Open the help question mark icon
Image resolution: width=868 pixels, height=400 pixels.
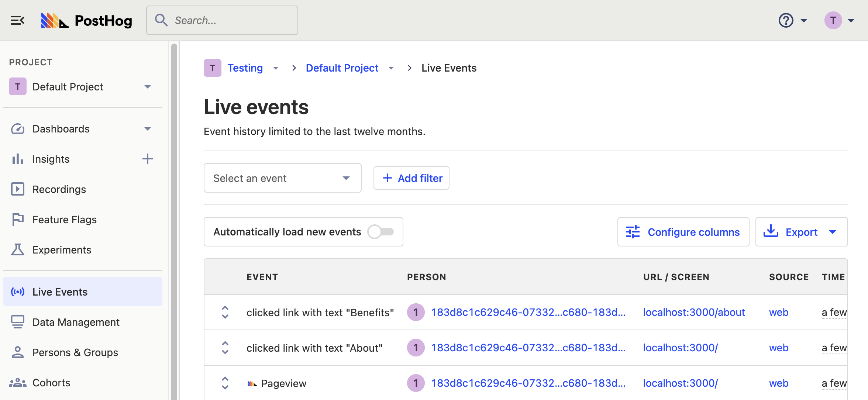[x=786, y=20]
